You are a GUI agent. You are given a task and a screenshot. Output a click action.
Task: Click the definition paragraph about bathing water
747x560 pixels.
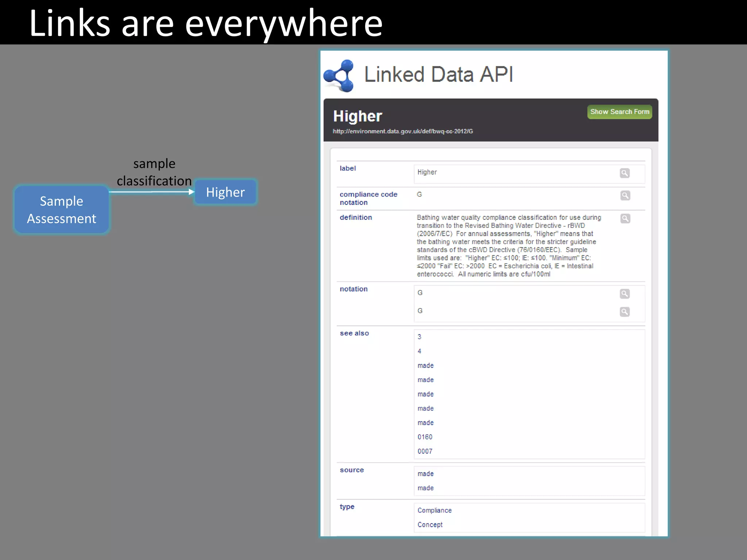pyautogui.click(x=509, y=246)
